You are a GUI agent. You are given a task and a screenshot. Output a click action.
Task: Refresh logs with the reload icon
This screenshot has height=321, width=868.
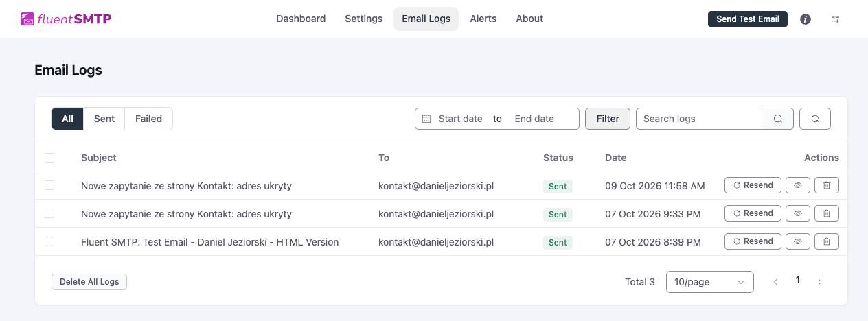pyautogui.click(x=815, y=119)
